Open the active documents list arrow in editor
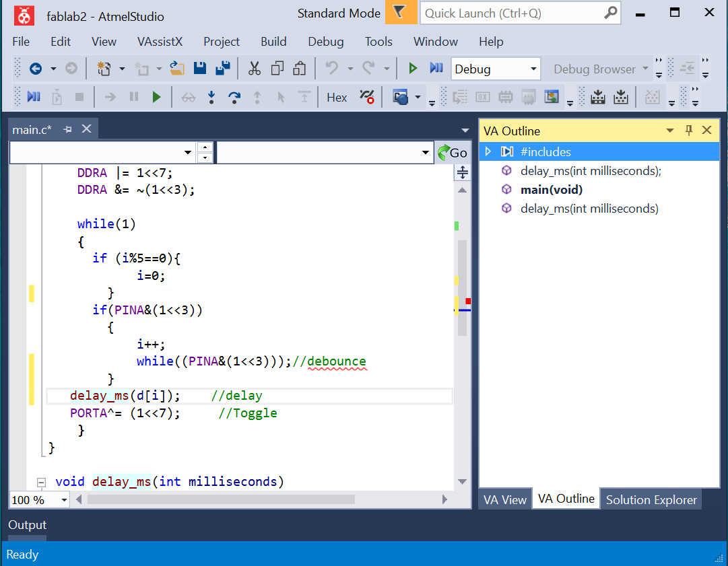 click(465, 131)
